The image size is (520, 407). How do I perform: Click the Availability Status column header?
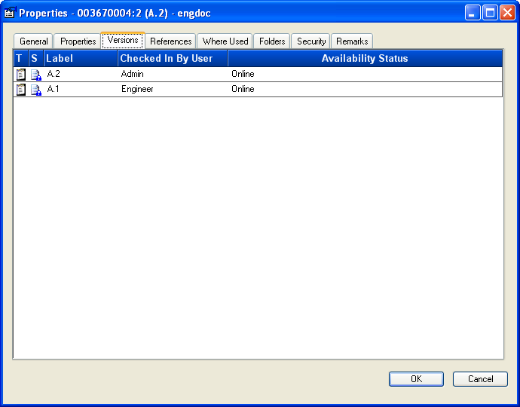[365, 58]
